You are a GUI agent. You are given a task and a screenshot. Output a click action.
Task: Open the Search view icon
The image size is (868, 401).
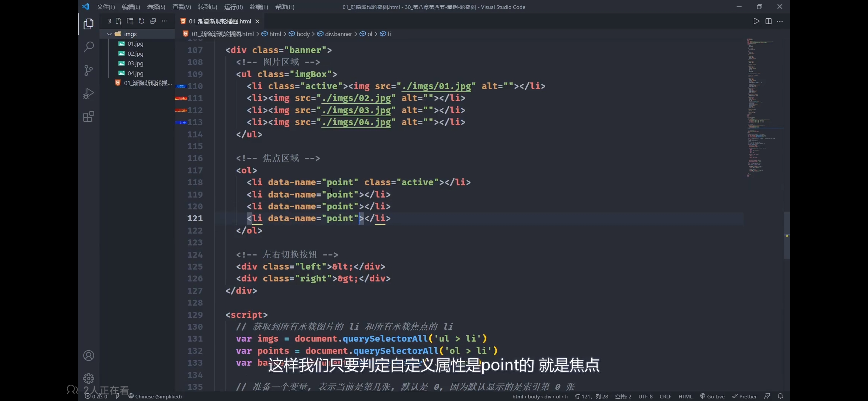[88, 47]
